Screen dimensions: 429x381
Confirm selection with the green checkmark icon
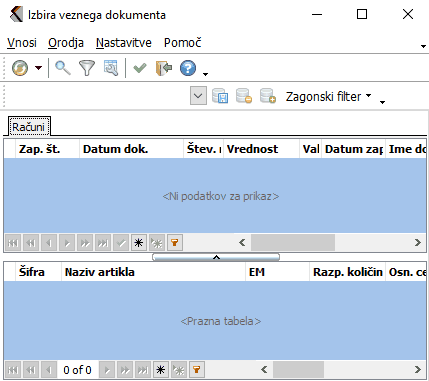pyautogui.click(x=140, y=68)
